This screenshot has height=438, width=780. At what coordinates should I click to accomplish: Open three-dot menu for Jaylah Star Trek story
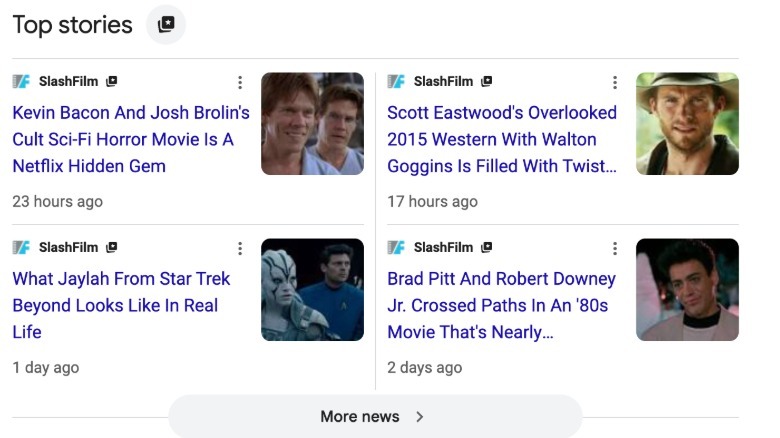coord(240,249)
